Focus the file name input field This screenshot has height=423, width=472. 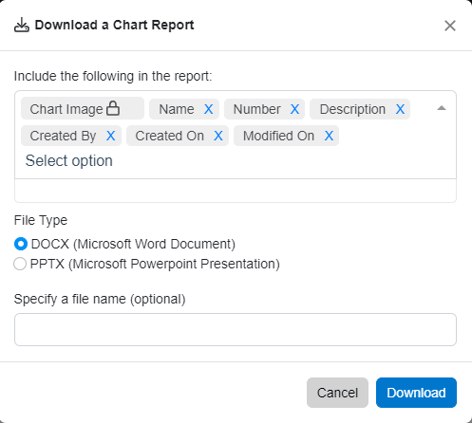coord(235,329)
